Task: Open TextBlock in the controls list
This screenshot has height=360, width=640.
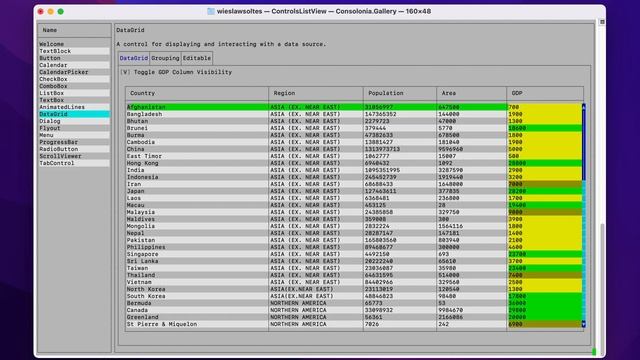Action: (74, 51)
